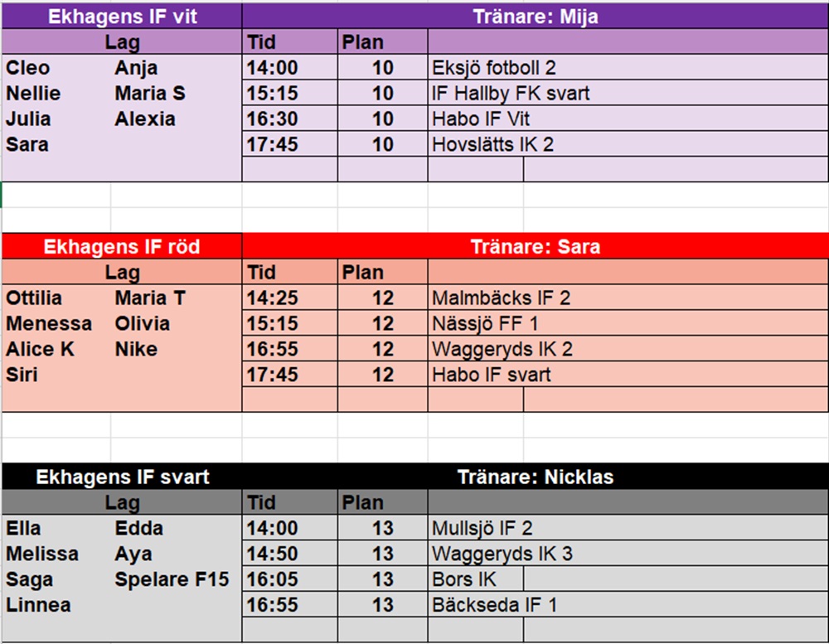Viewport: 829px width, 644px height.
Task: Click the Spelare F15 player cell
Action: [172, 579]
